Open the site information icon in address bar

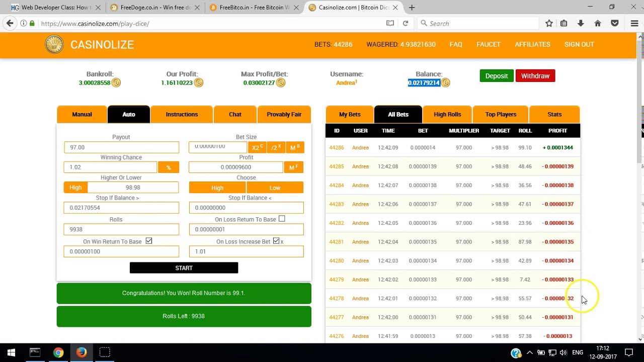point(24,24)
